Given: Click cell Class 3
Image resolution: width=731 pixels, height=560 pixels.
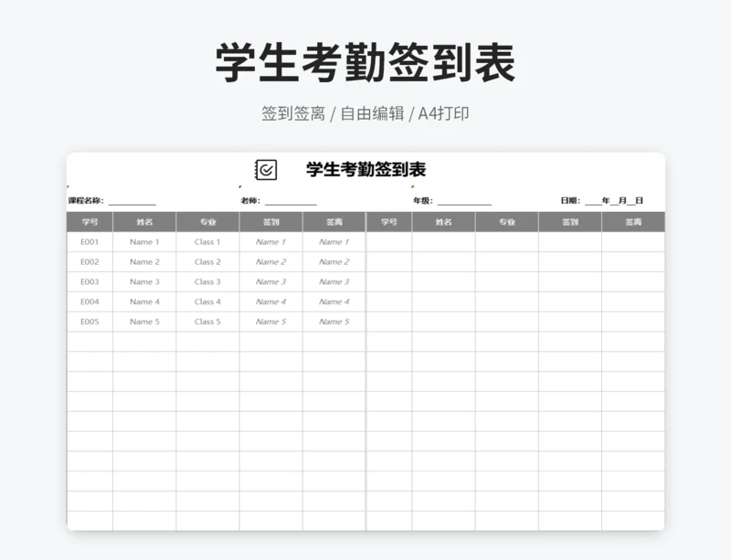Looking at the screenshot, I should (207, 281).
